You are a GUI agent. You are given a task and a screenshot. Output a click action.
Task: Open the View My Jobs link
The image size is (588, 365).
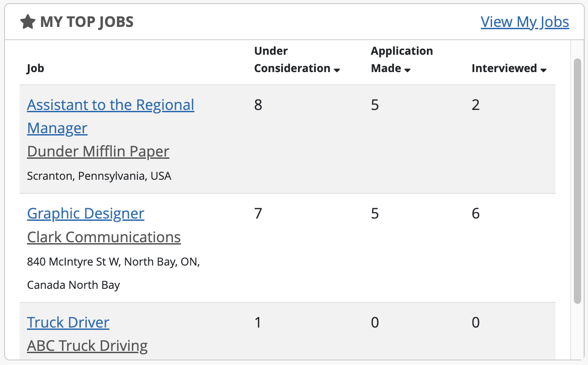(x=525, y=22)
